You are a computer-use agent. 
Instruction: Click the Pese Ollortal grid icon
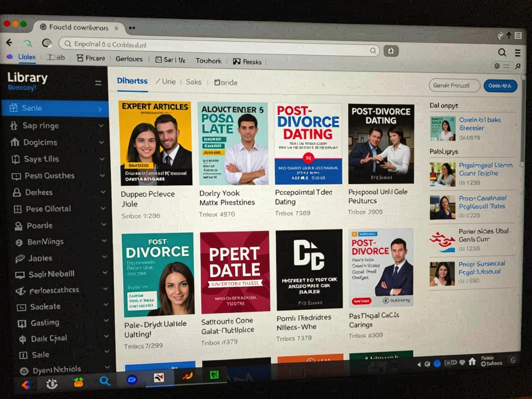pyautogui.click(x=18, y=209)
